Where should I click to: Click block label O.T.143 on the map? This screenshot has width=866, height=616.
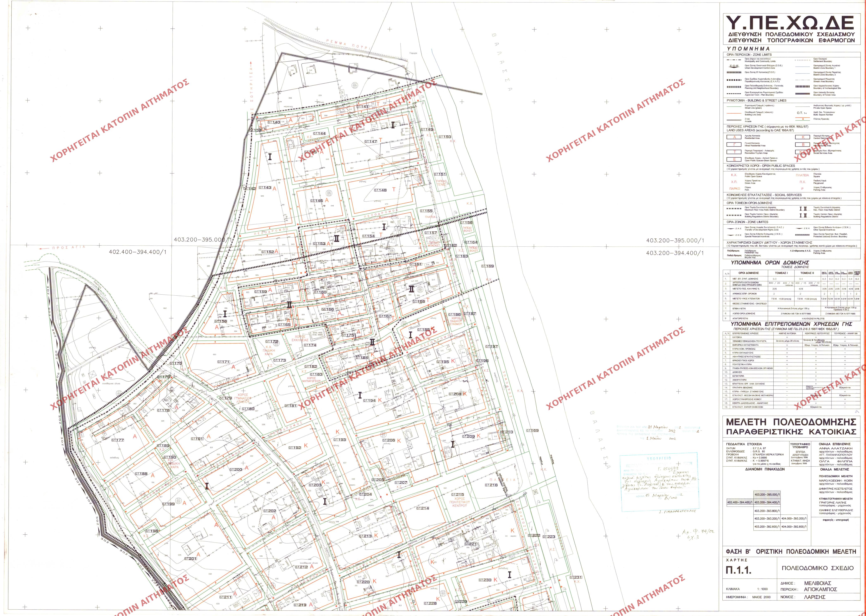(265, 188)
